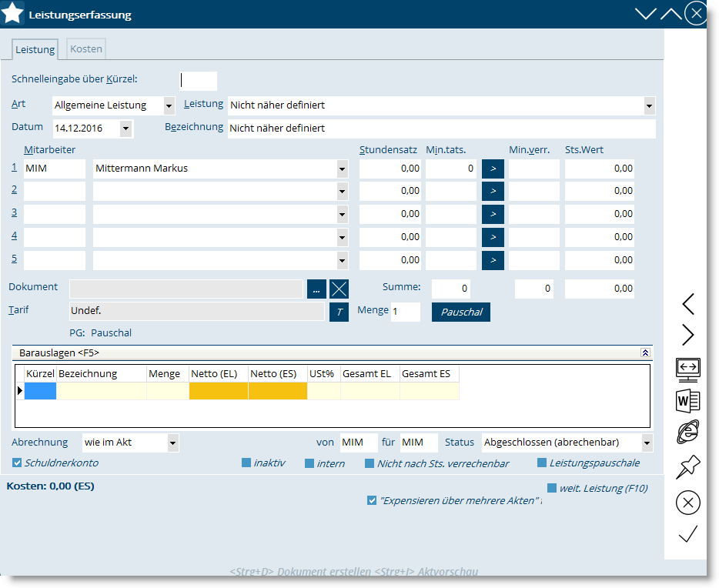
Task: Click the Pauschal button
Action: tap(460, 312)
